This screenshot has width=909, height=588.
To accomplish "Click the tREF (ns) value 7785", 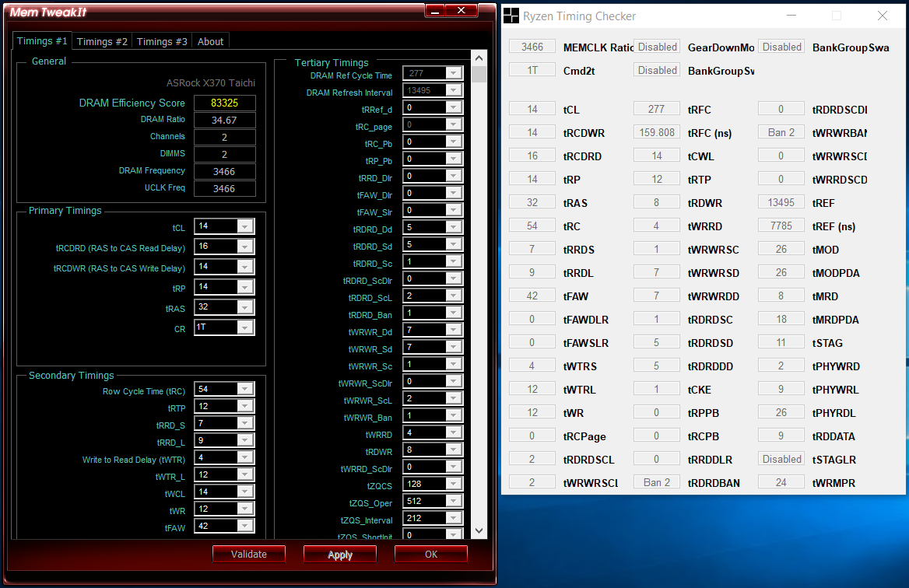I will 781,226.
